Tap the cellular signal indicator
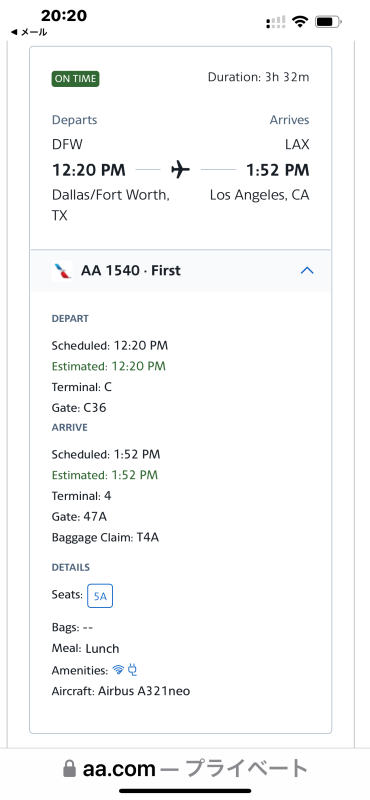The height and width of the screenshot is (800, 370). click(x=276, y=22)
